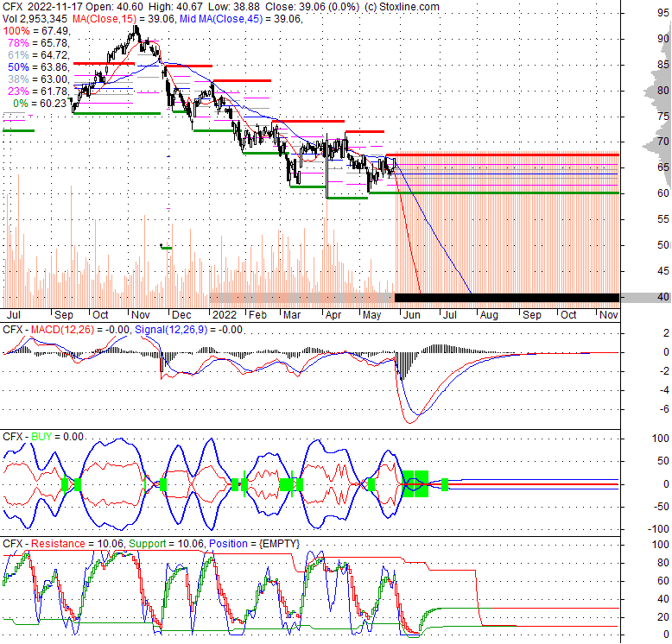Click the '100% = 67.49' Fibonacci level label
Screen dimensions: 672x644
tap(36, 31)
